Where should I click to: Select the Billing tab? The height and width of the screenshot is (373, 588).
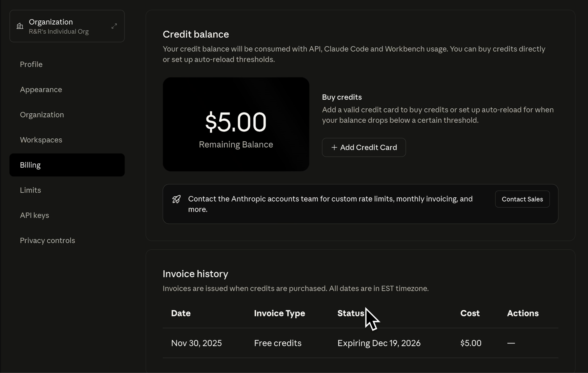coord(30,165)
